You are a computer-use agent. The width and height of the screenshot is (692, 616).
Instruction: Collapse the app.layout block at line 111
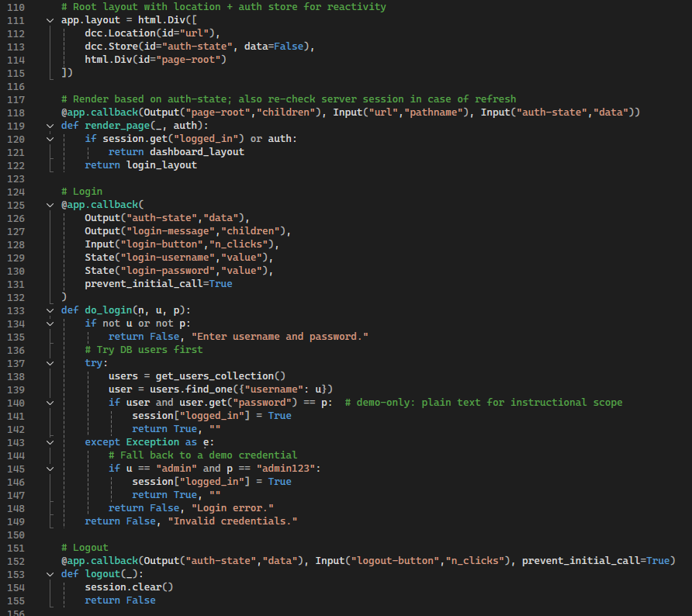(x=50, y=20)
